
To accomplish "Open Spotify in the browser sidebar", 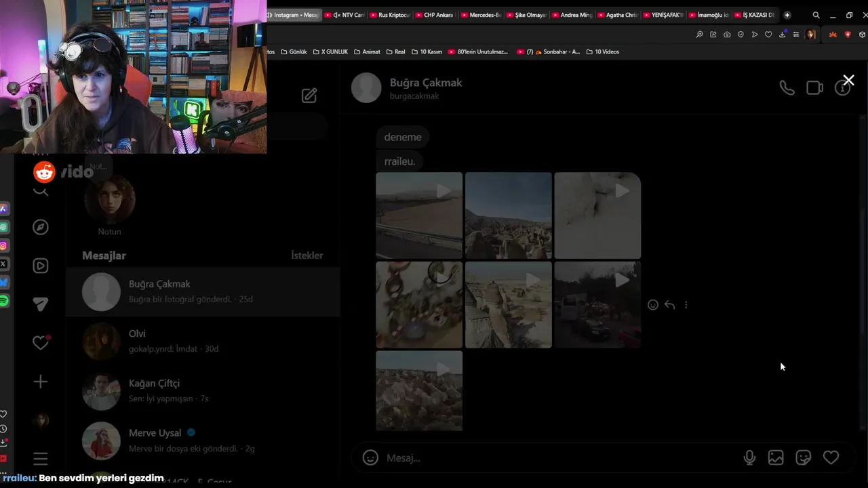I will (4, 300).
